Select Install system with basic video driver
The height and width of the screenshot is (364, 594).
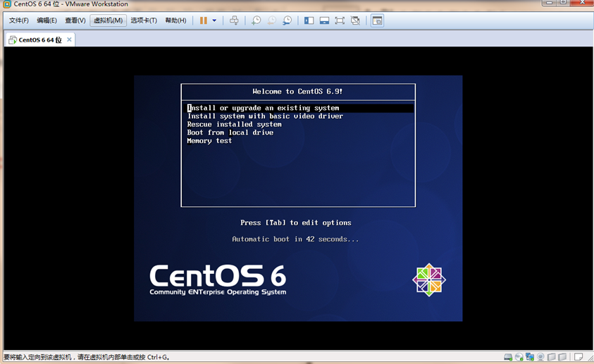[265, 116]
